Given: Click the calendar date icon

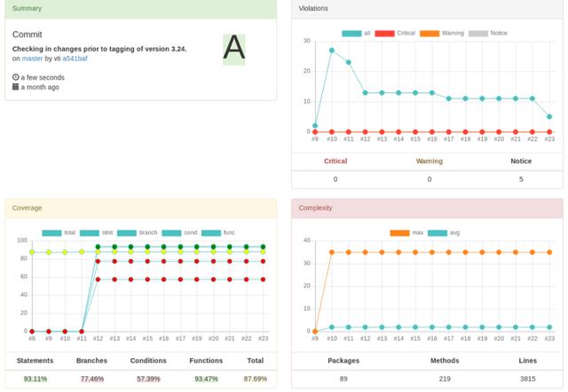Looking at the screenshot, I should pos(16,88).
